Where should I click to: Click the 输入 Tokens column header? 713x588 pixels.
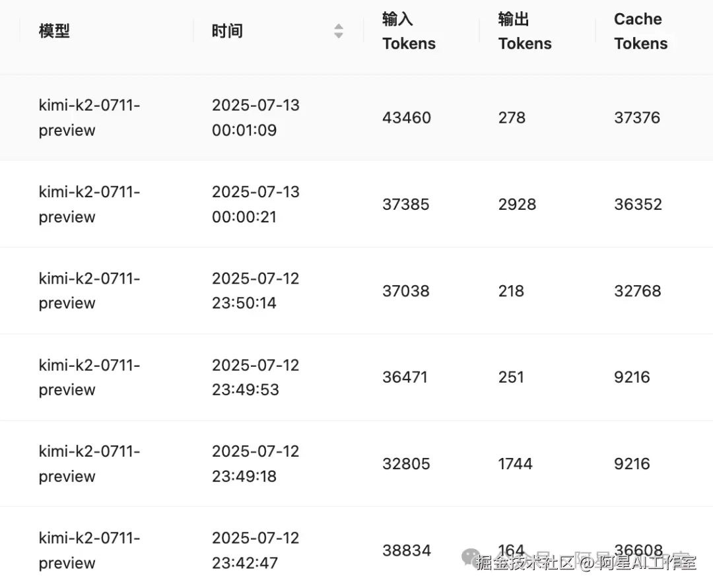click(x=409, y=32)
